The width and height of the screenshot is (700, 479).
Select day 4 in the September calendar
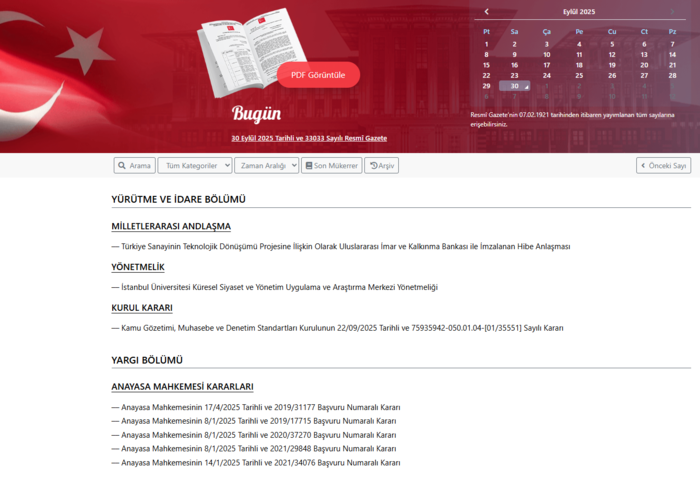(579, 44)
